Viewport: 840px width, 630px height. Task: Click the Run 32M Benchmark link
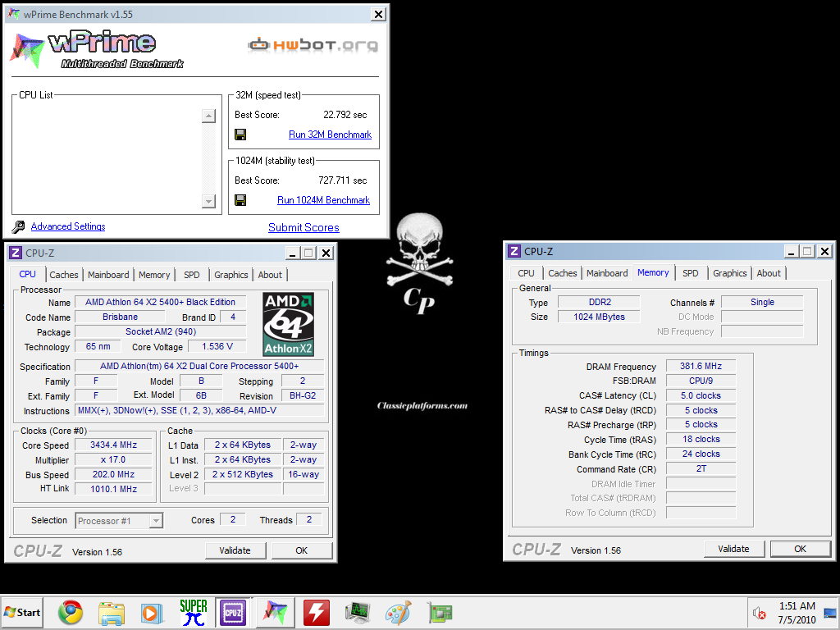(x=330, y=135)
